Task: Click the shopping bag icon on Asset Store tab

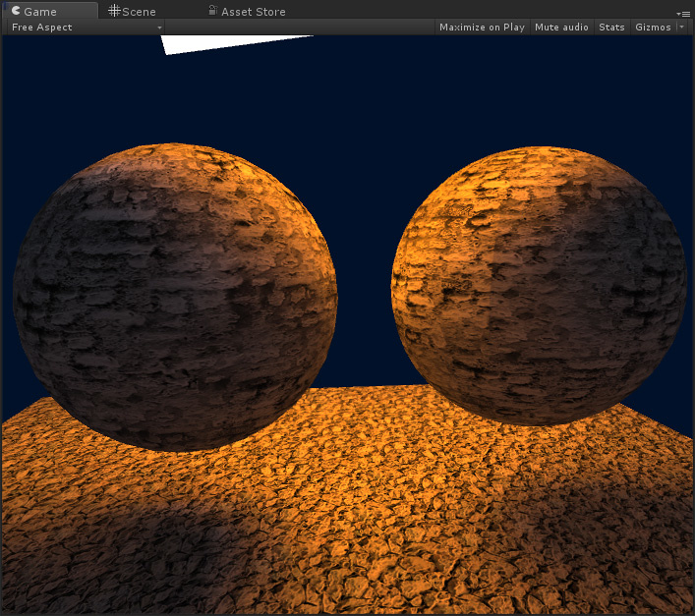Action: (x=212, y=11)
